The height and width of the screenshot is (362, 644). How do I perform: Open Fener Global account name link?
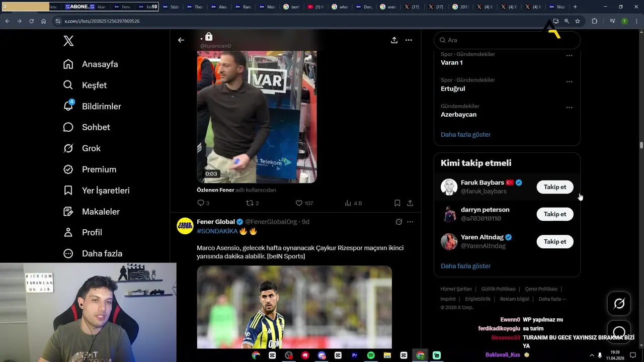point(216,222)
